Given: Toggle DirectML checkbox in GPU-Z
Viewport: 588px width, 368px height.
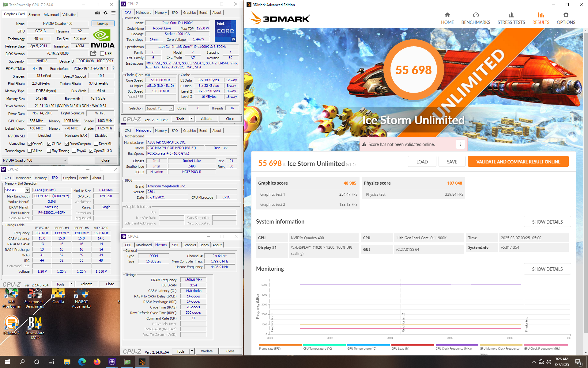Looking at the screenshot, I should pyautogui.click(x=96, y=144).
